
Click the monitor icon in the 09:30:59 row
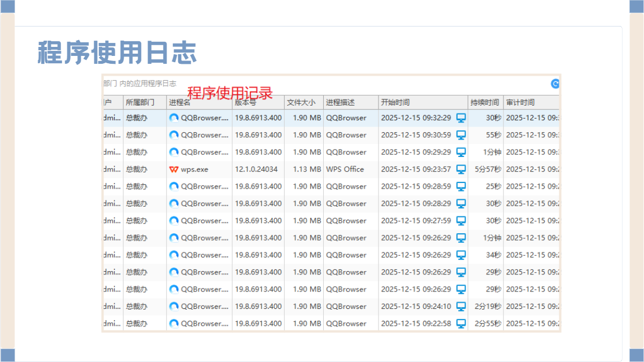(x=461, y=135)
